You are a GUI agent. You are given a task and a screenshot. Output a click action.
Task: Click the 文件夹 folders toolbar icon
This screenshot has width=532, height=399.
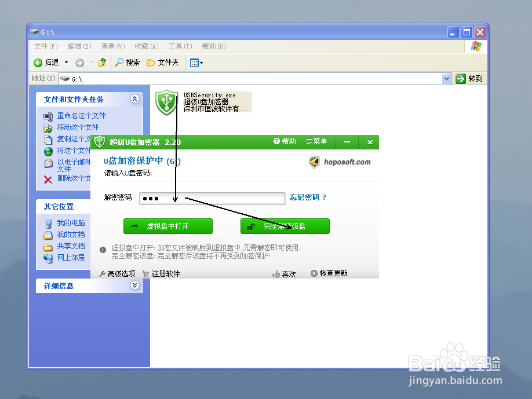coord(150,63)
